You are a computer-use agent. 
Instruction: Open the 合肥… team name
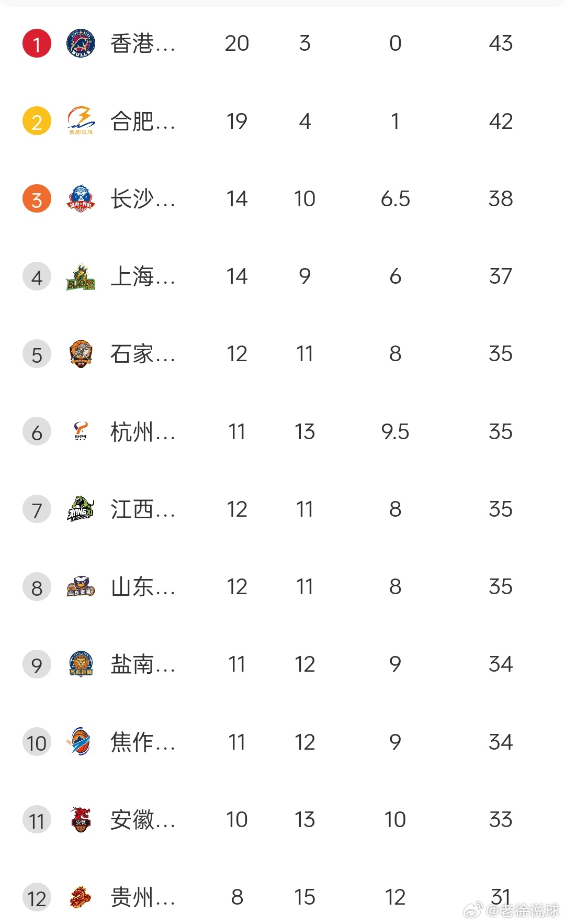142,121
